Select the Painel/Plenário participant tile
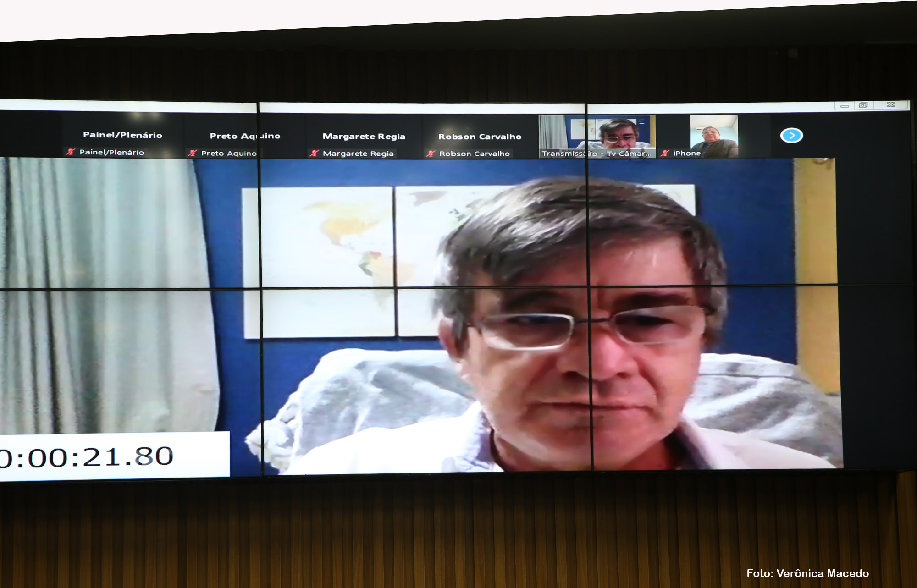The height and width of the screenshot is (588, 917). point(122,135)
